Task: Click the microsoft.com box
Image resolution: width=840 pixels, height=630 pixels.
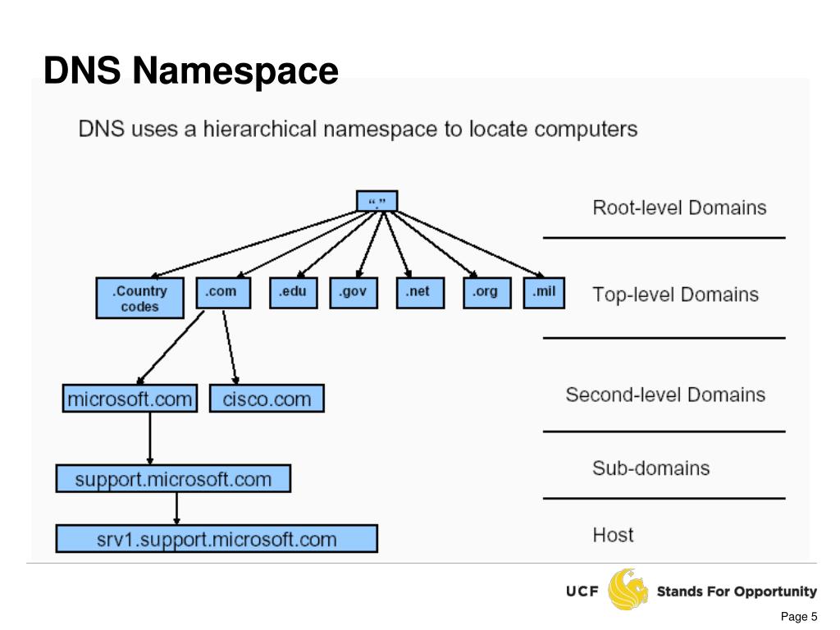Action: pyautogui.click(x=130, y=398)
